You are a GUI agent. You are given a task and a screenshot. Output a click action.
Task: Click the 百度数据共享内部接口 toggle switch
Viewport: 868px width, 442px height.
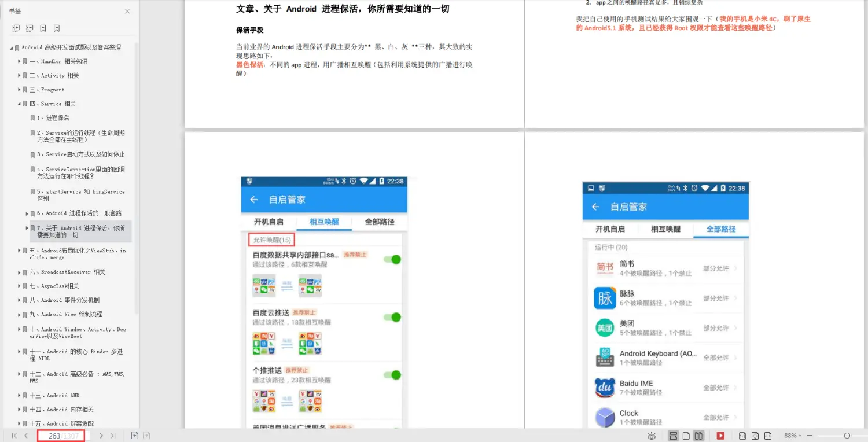pos(393,259)
